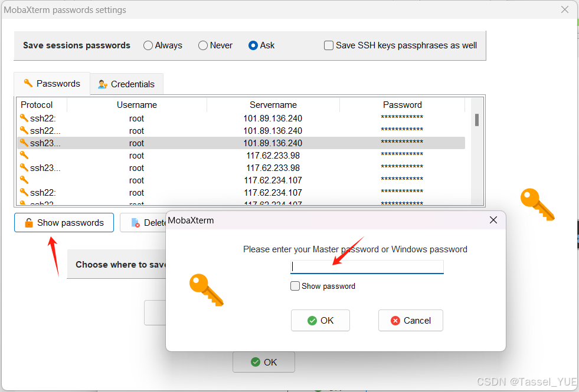The height and width of the screenshot is (392, 579).
Task: Select the Always radio option
Action: pos(148,45)
